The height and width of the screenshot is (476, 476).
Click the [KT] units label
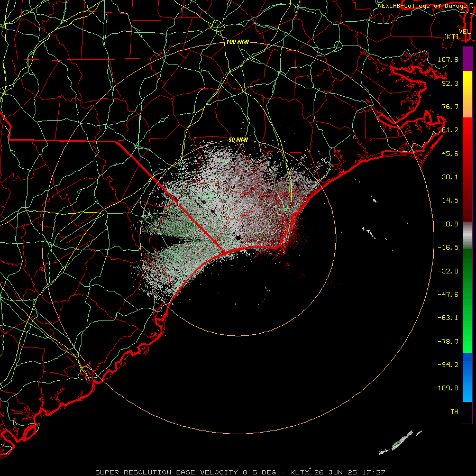[x=452, y=36]
